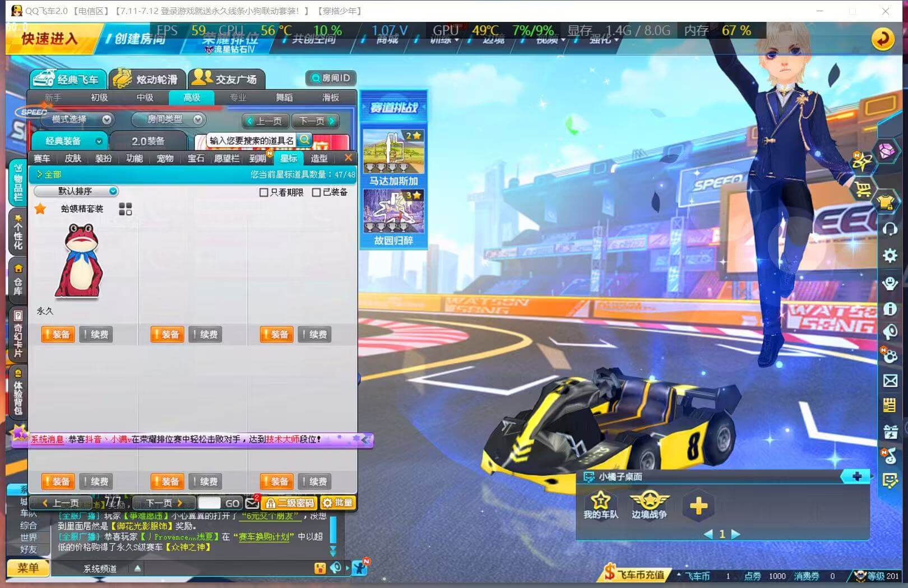This screenshot has height=588, width=908.
Task: Click the star marker on 蛤蟆精套装
Action: (40, 209)
